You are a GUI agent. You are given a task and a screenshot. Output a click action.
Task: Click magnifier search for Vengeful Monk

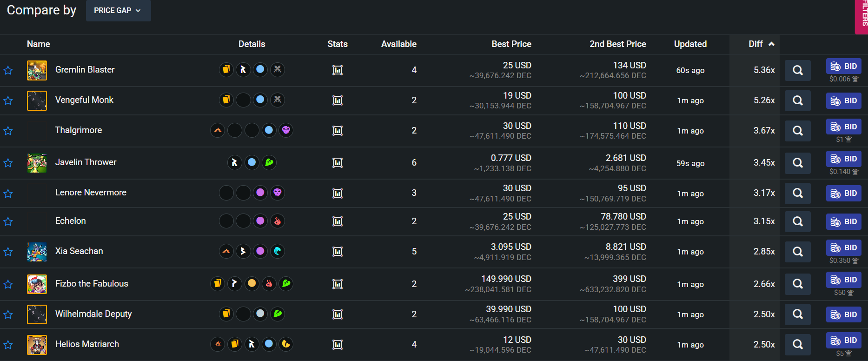(797, 100)
